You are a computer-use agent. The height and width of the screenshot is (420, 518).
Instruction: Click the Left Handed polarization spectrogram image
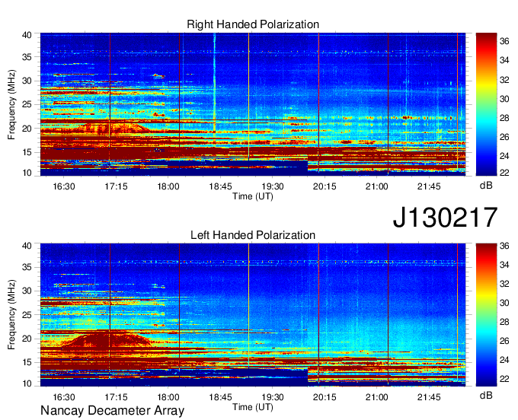pos(253,314)
